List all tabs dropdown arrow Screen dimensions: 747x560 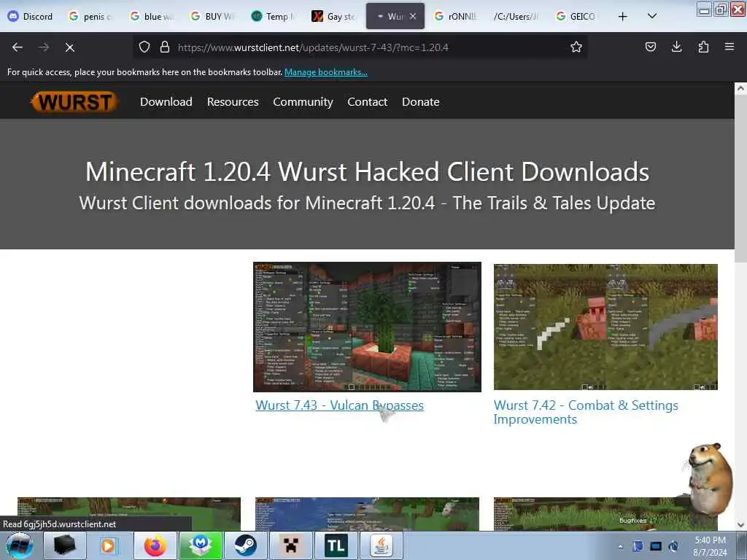pyautogui.click(x=652, y=16)
